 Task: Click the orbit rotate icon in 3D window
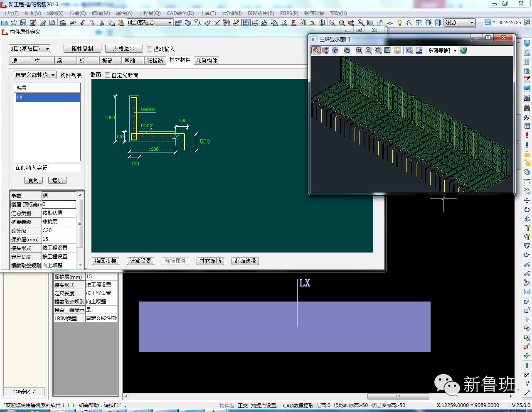pyautogui.click(x=347, y=50)
